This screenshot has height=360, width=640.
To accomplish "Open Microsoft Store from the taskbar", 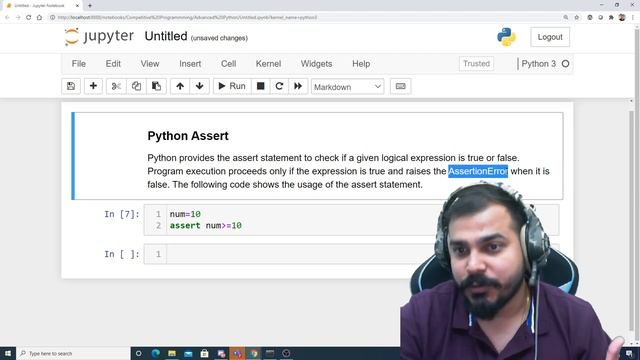I will pos(204,353).
